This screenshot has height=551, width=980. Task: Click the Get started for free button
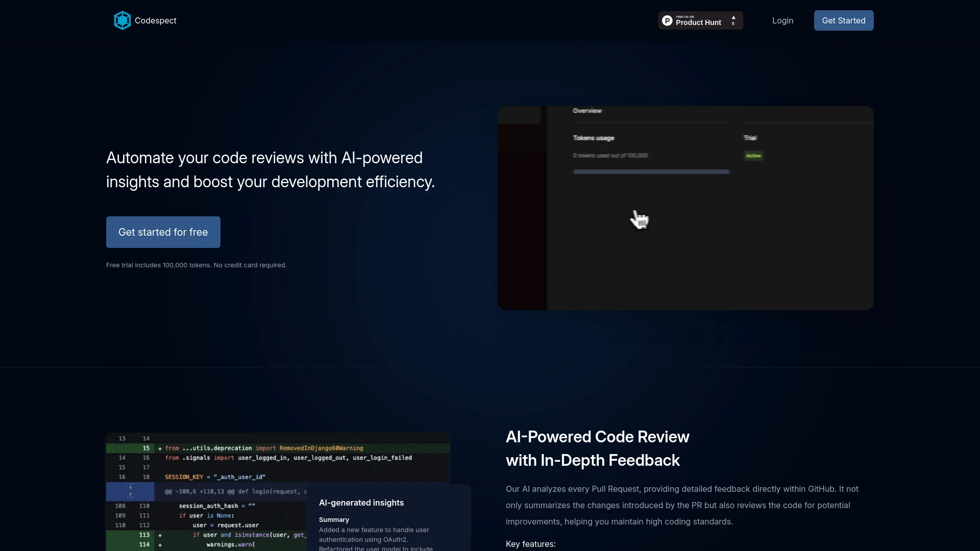pyautogui.click(x=163, y=232)
